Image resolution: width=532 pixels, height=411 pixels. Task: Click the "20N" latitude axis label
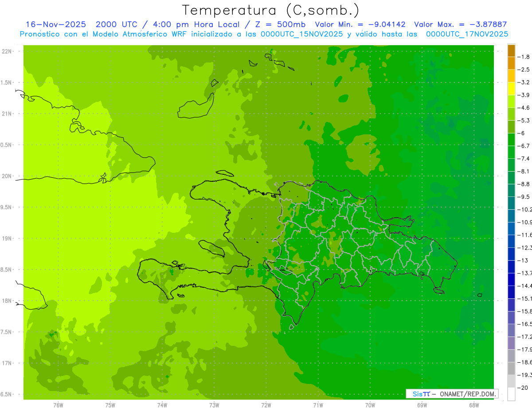7,176
